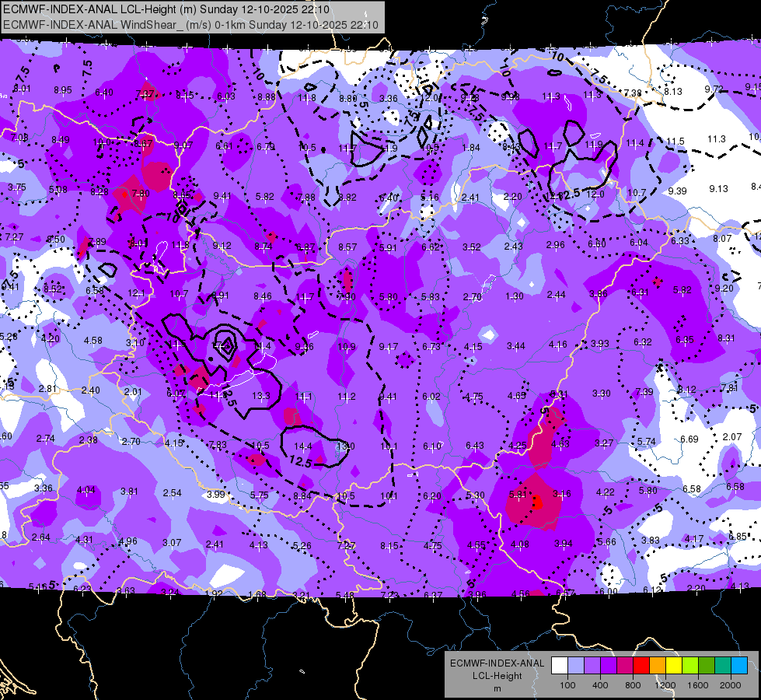Click the 11.2 wind shear value on map
This screenshot has width=761, height=700.
tap(347, 397)
